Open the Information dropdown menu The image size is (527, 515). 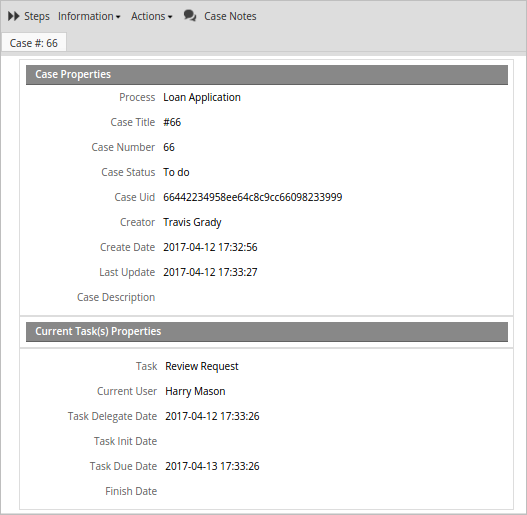(x=89, y=16)
